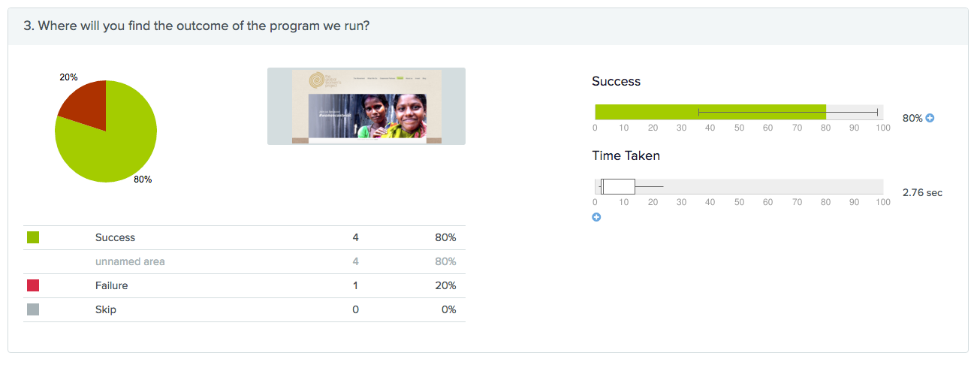Click the 80% label under the pie chart
Screen dimensions: 980x365
pyautogui.click(x=143, y=179)
